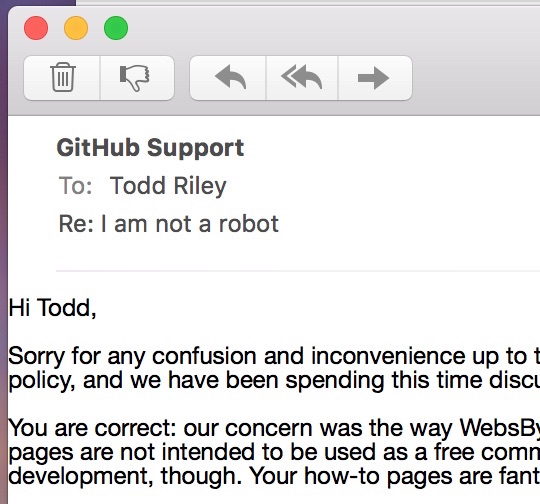Click the line starting Sorry for any confusion
Viewport: 540px width, 504px height.
pyautogui.click(x=274, y=356)
